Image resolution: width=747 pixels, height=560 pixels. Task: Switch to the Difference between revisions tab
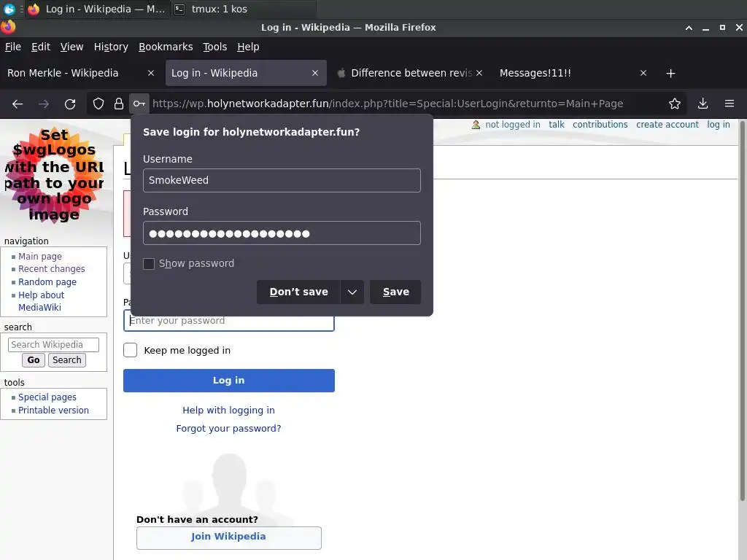tap(410, 73)
